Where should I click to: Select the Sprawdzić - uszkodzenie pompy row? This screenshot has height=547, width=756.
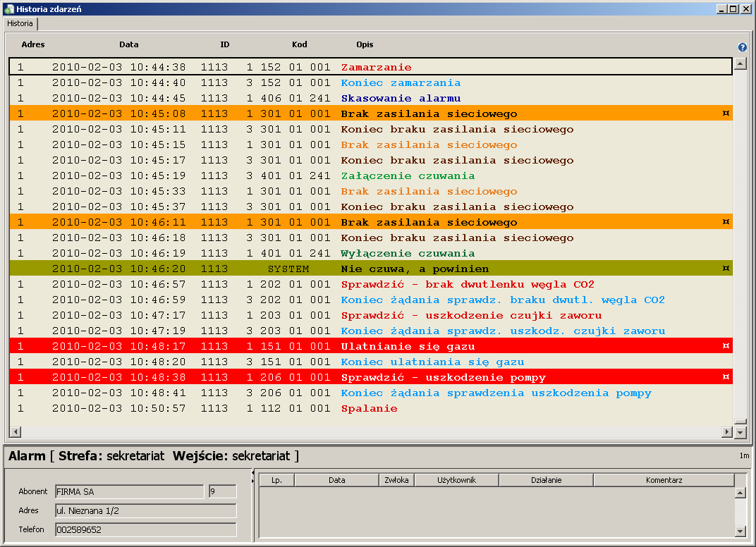tap(371, 377)
